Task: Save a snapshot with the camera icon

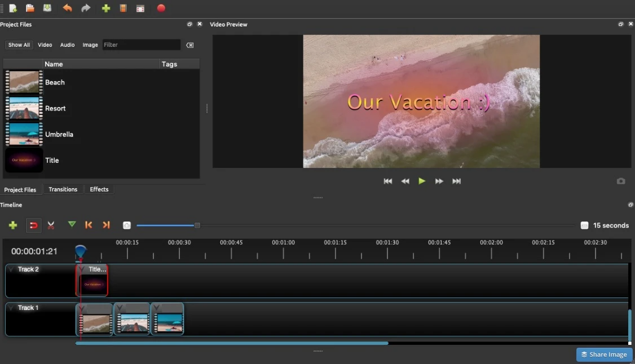Action: pos(620,181)
